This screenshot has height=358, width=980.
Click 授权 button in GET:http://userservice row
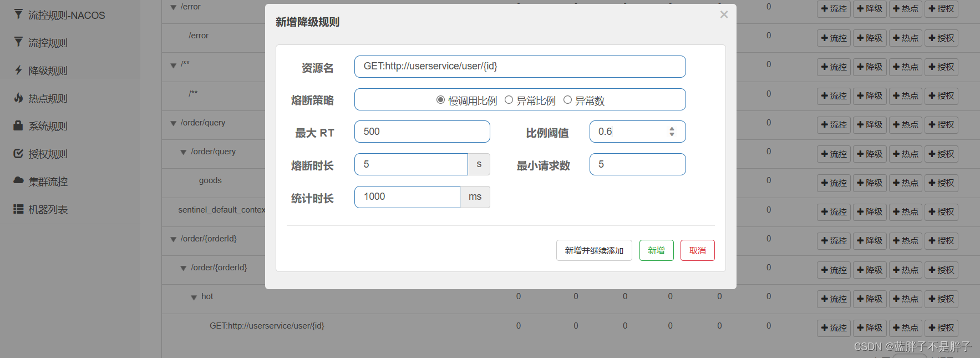941,327
